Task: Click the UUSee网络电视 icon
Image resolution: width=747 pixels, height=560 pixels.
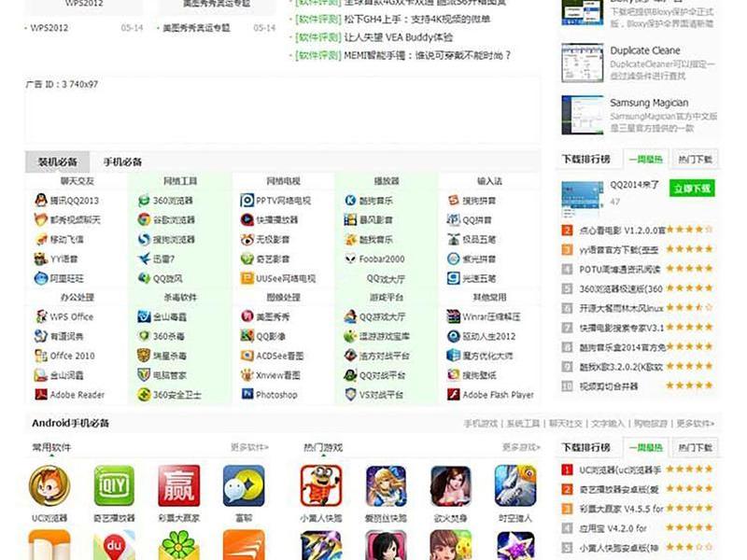Action: [247, 278]
